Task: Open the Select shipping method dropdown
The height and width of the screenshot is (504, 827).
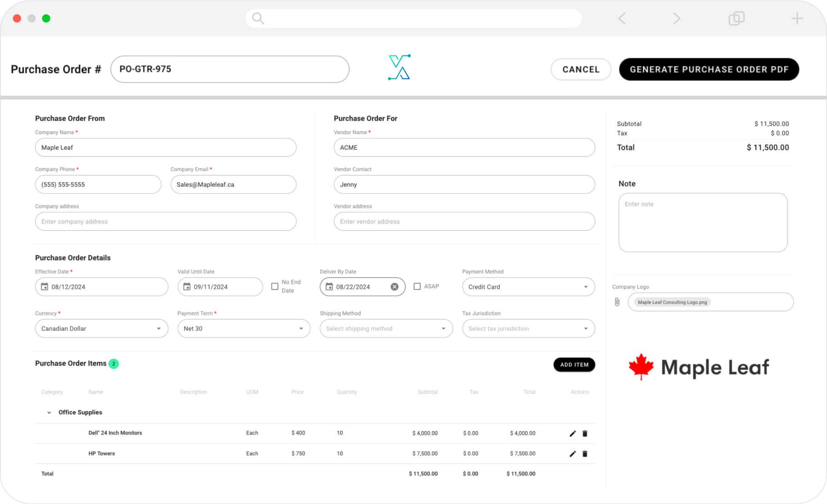Action: pyautogui.click(x=385, y=328)
